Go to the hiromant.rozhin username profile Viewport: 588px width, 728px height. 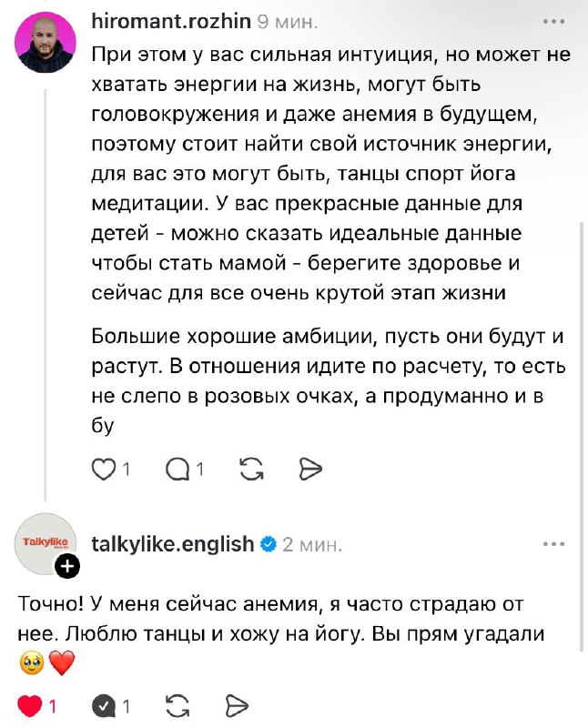coord(171,20)
